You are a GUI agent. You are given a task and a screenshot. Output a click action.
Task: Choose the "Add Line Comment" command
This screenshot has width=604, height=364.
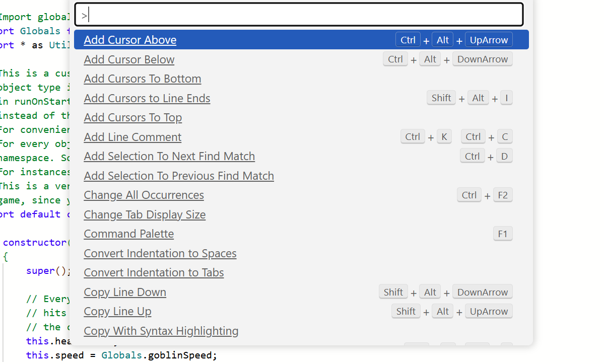[x=132, y=137]
